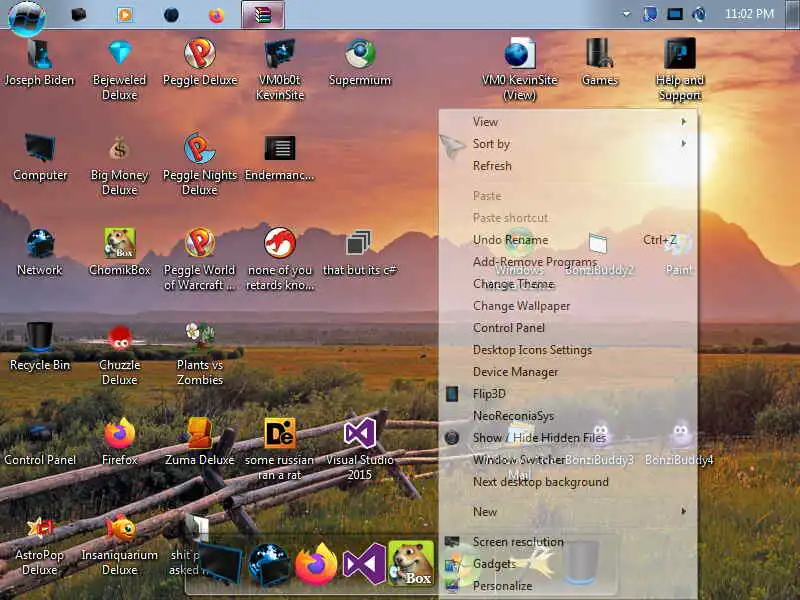Open the Games folder icon

[599, 61]
